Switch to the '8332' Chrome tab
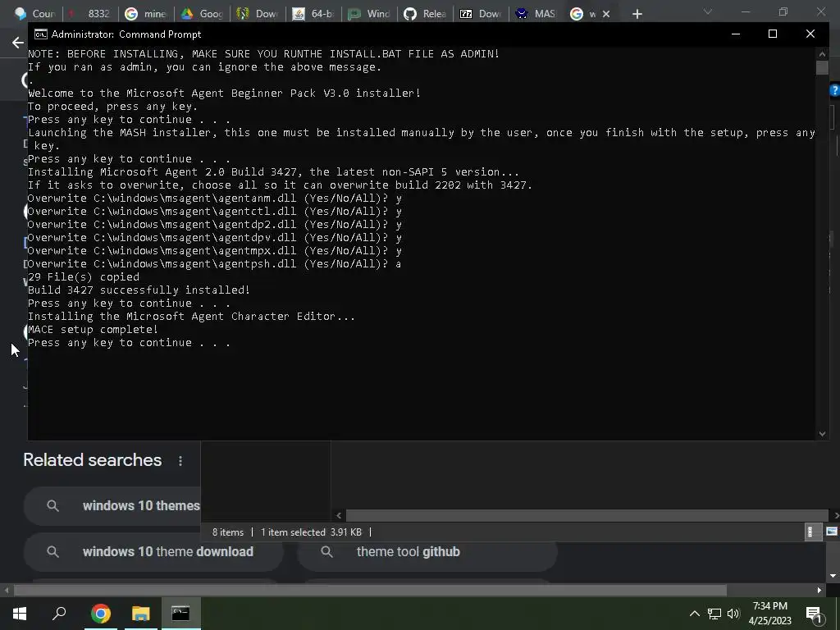840x630 pixels. pos(91,14)
